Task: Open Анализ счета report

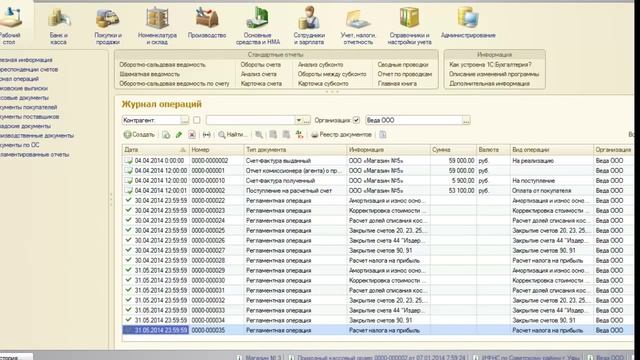Action: coord(259,74)
